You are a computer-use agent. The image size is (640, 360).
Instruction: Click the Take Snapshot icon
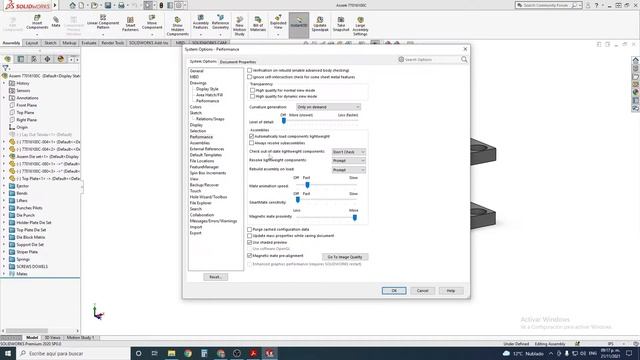(341, 24)
